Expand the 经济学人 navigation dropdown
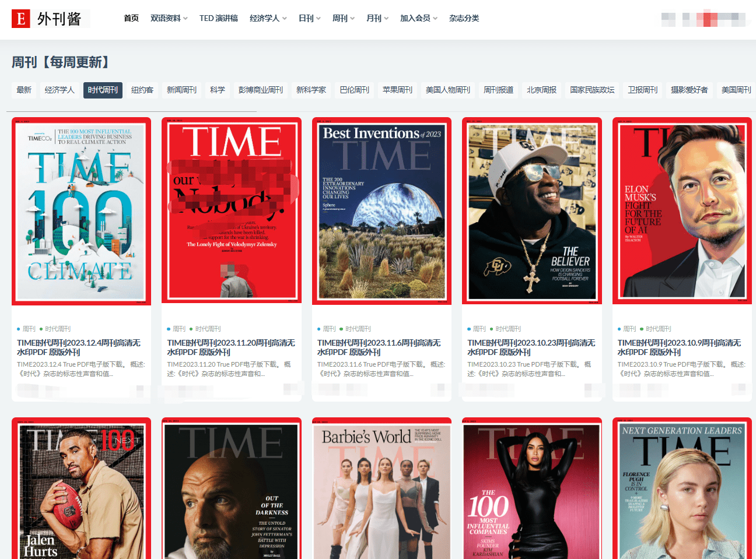The image size is (756, 559). click(268, 18)
